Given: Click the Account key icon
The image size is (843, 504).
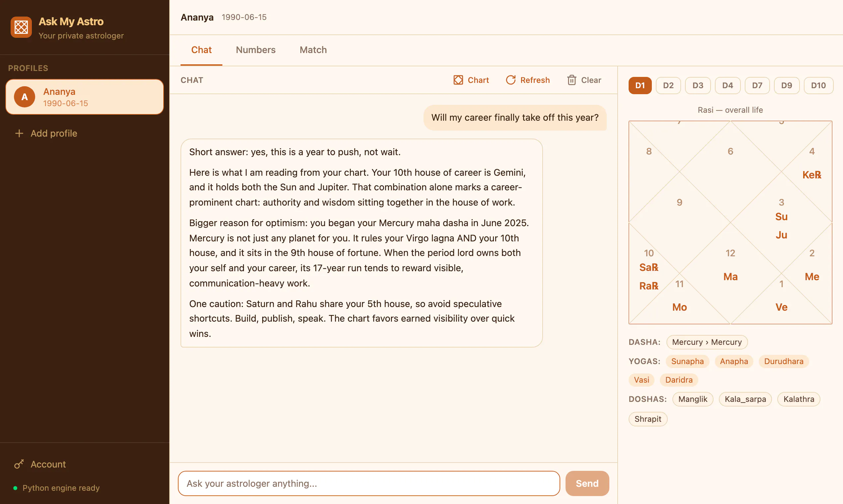Looking at the screenshot, I should tap(19, 464).
